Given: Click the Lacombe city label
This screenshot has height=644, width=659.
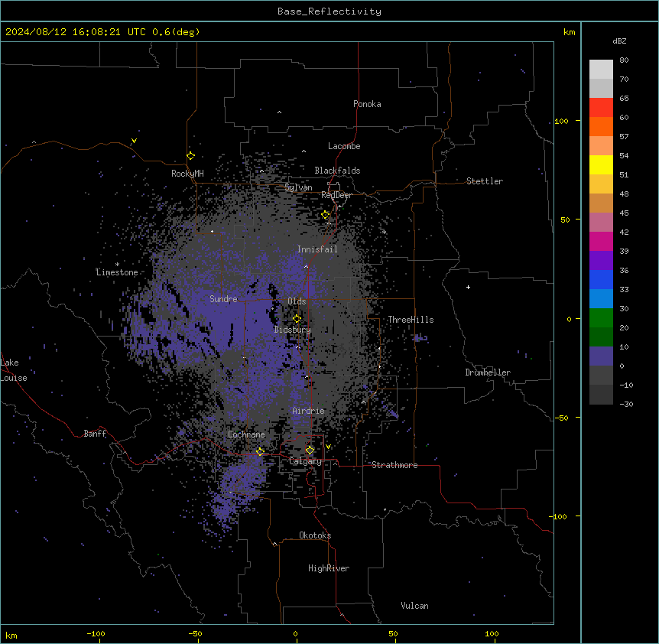Looking at the screenshot, I should click(344, 146).
